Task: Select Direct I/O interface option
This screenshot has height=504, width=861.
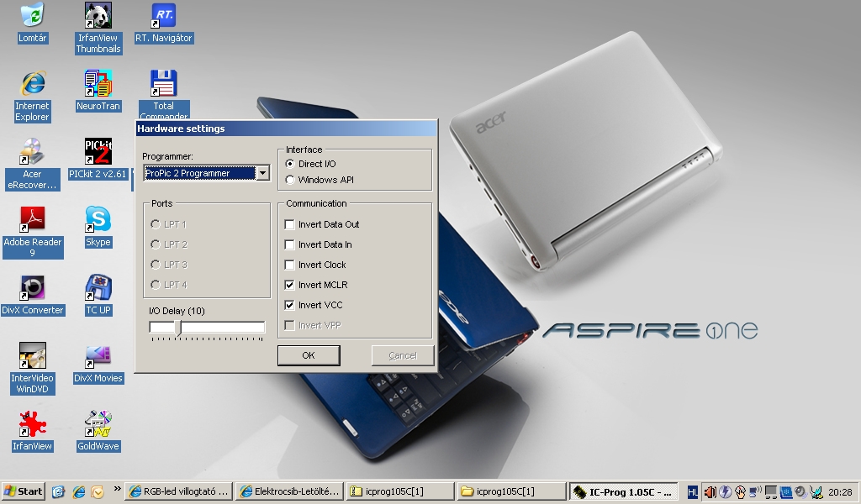Action: pos(311,164)
